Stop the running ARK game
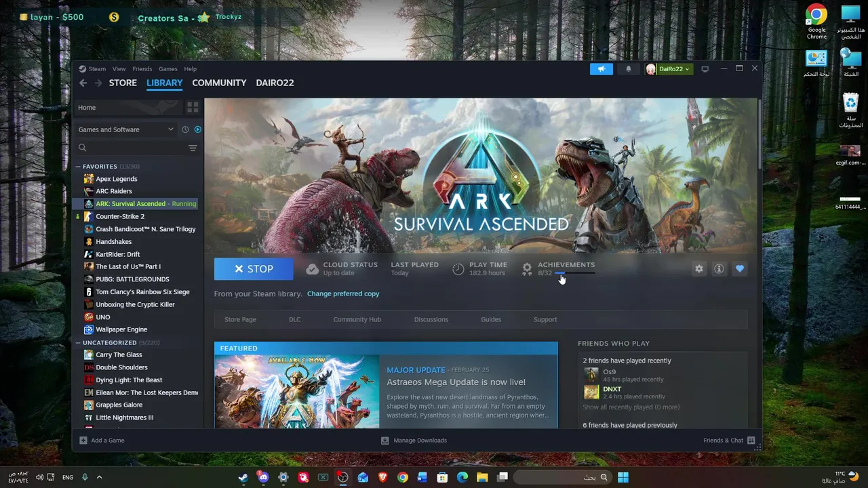The height and width of the screenshot is (488, 868). [x=254, y=269]
